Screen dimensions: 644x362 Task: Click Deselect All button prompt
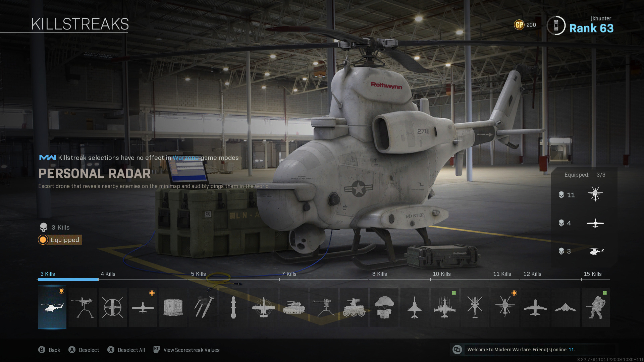(x=126, y=350)
